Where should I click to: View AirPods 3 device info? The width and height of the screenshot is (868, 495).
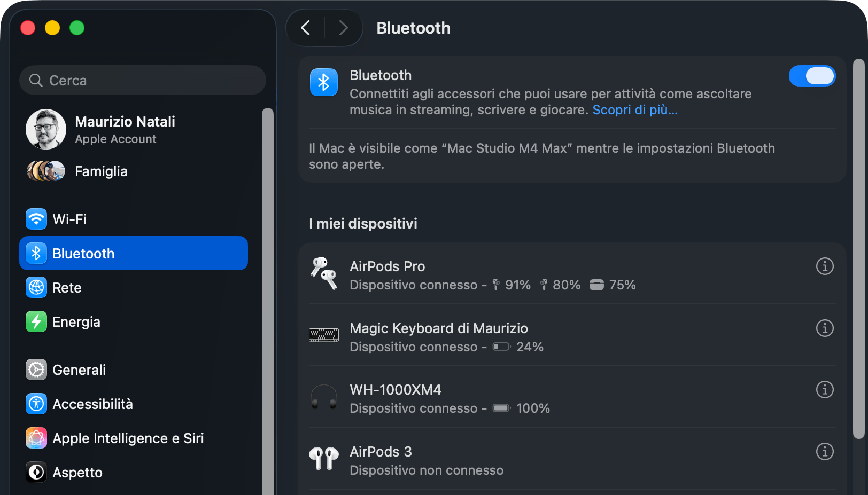(825, 452)
